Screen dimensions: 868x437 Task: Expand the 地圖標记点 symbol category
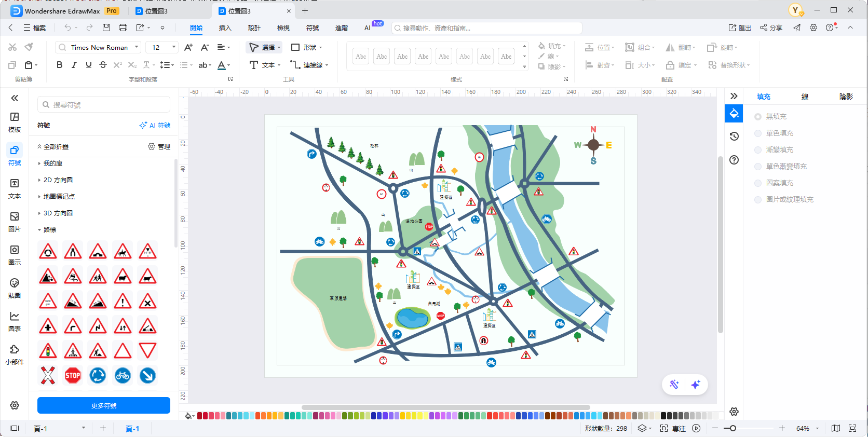pyautogui.click(x=59, y=196)
